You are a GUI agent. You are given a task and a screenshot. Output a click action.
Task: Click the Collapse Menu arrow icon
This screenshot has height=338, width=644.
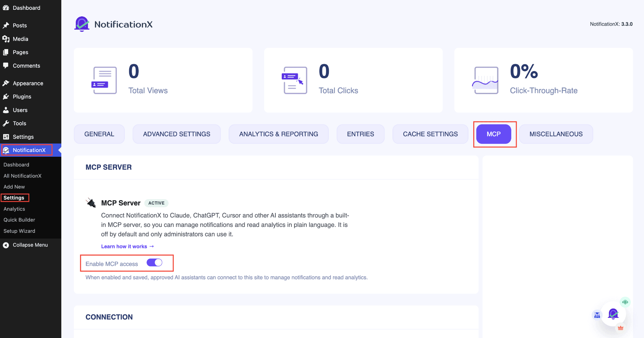click(x=6, y=245)
